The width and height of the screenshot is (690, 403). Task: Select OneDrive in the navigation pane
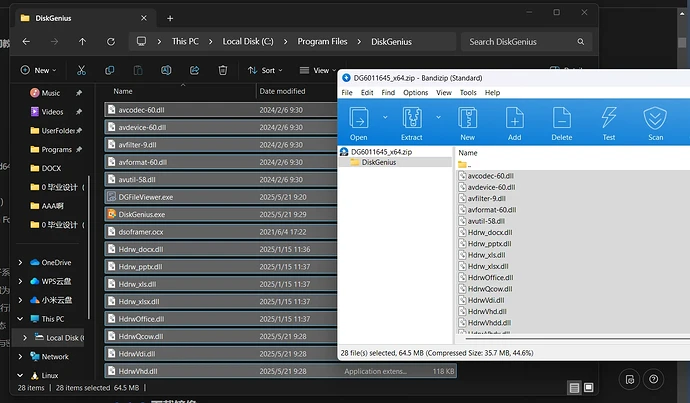point(56,262)
